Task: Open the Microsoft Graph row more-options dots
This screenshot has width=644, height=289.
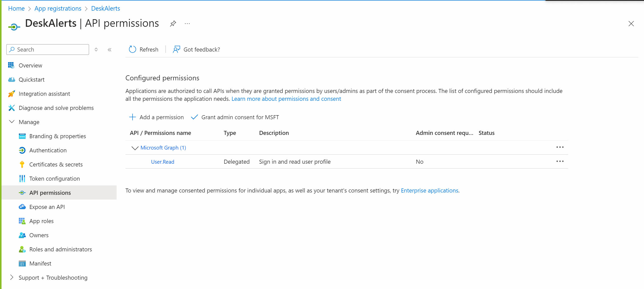Action: click(x=560, y=147)
